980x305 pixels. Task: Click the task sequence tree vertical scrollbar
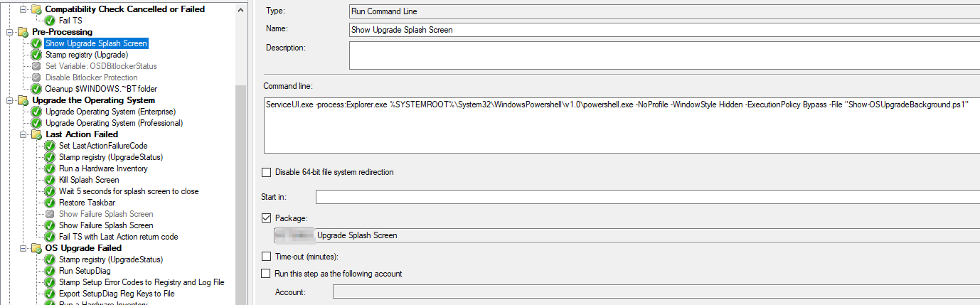tap(241, 142)
